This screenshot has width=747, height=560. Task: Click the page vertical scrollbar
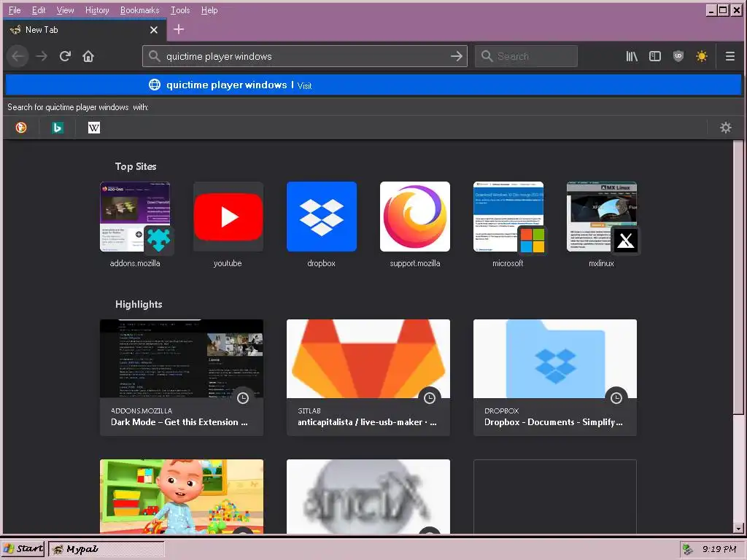pyautogui.click(x=738, y=276)
